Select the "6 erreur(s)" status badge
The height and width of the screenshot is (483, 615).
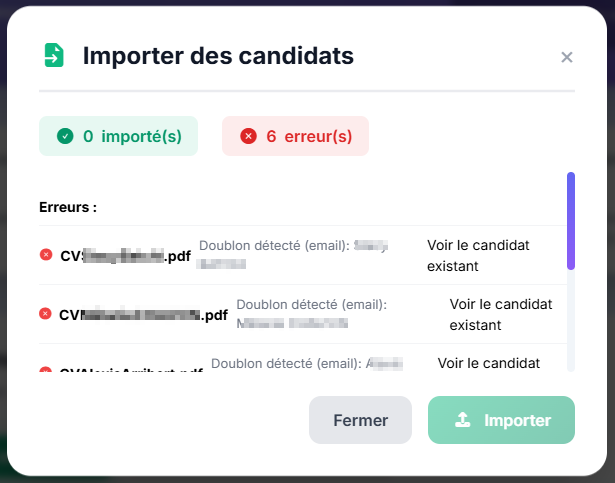coord(295,137)
